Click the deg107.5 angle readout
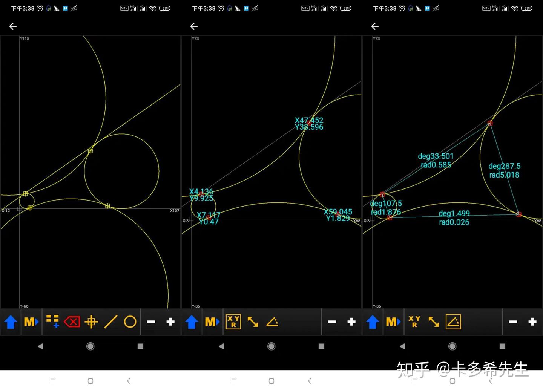 click(386, 204)
